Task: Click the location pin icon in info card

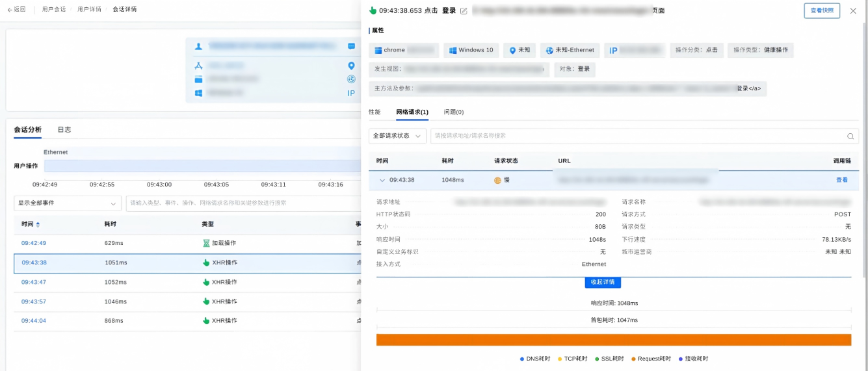Action: coord(351,66)
